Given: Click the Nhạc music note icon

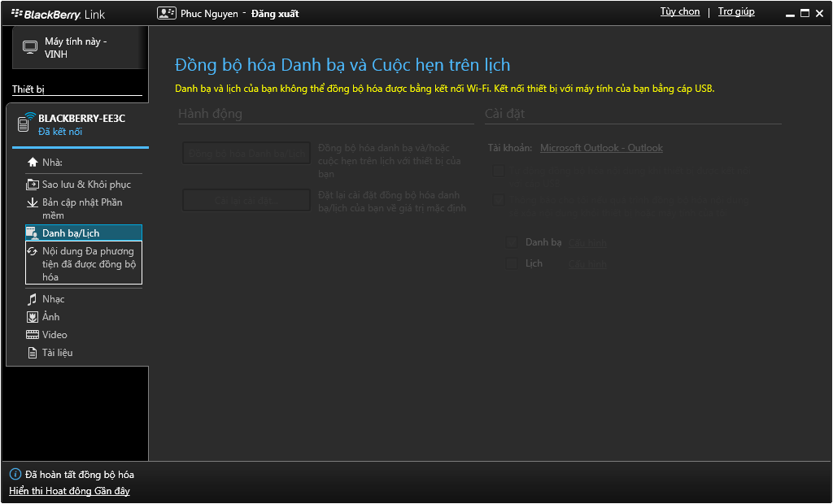Looking at the screenshot, I should pos(33,299).
